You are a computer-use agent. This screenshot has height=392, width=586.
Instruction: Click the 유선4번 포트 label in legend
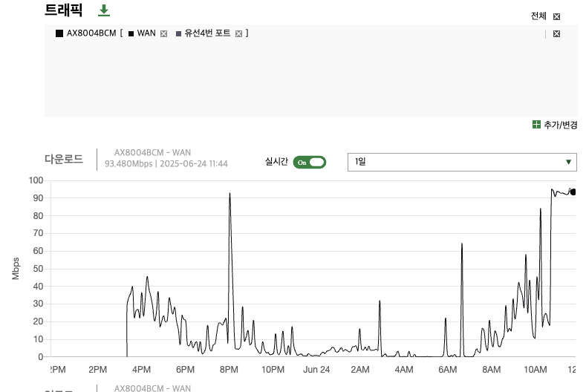click(207, 33)
